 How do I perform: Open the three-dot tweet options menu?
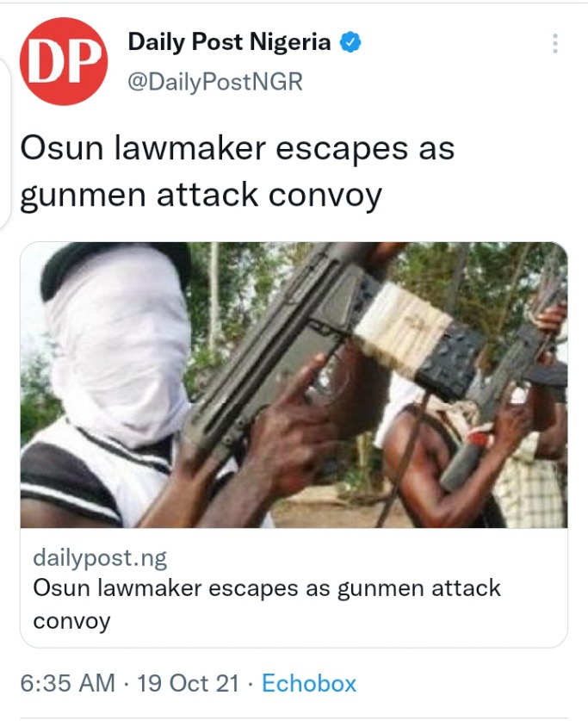(x=555, y=44)
